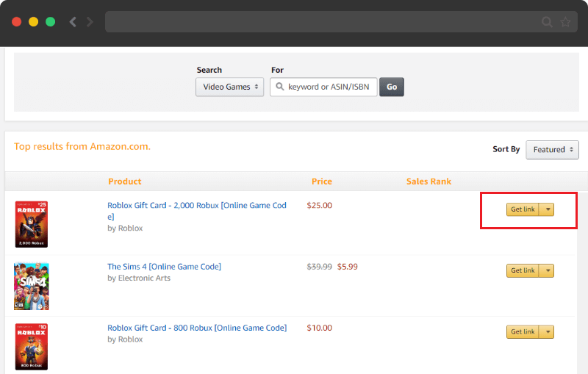Bookmark page with the star icon
The width and height of the screenshot is (588, 374).
tap(565, 22)
